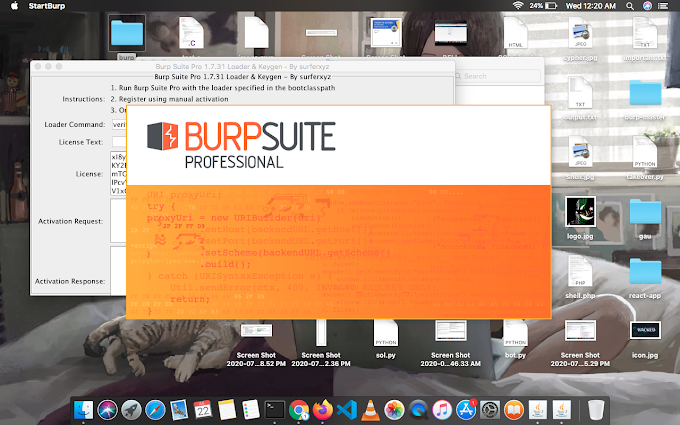The height and width of the screenshot is (425, 680).
Task: Activate Siri from the menu bar
Action: click(x=647, y=6)
